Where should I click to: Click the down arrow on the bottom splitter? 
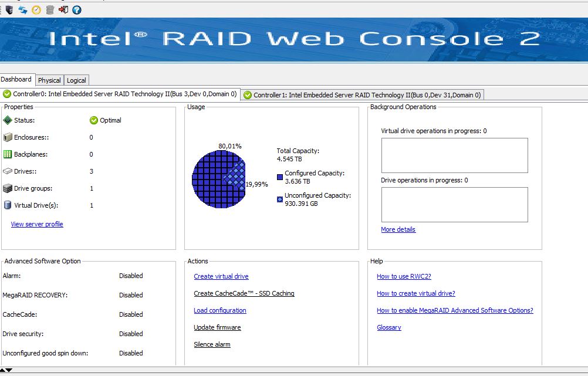pos(9,370)
